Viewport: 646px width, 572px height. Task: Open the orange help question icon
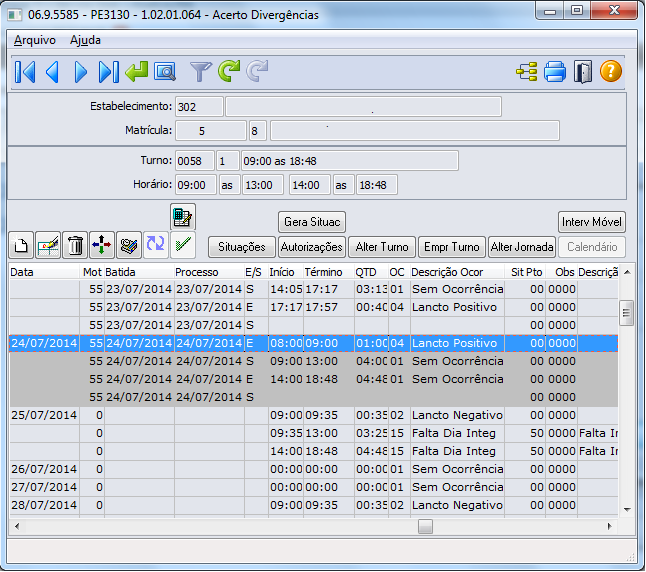click(x=611, y=71)
